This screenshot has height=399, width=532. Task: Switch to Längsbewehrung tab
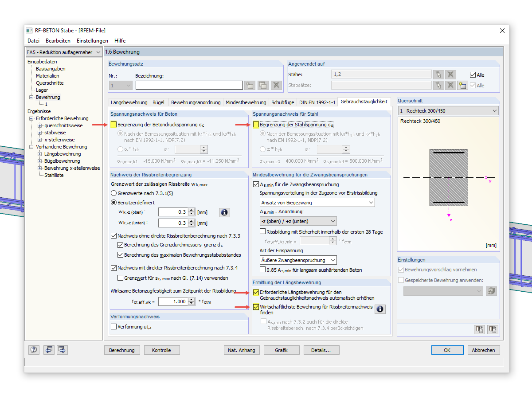(129, 102)
